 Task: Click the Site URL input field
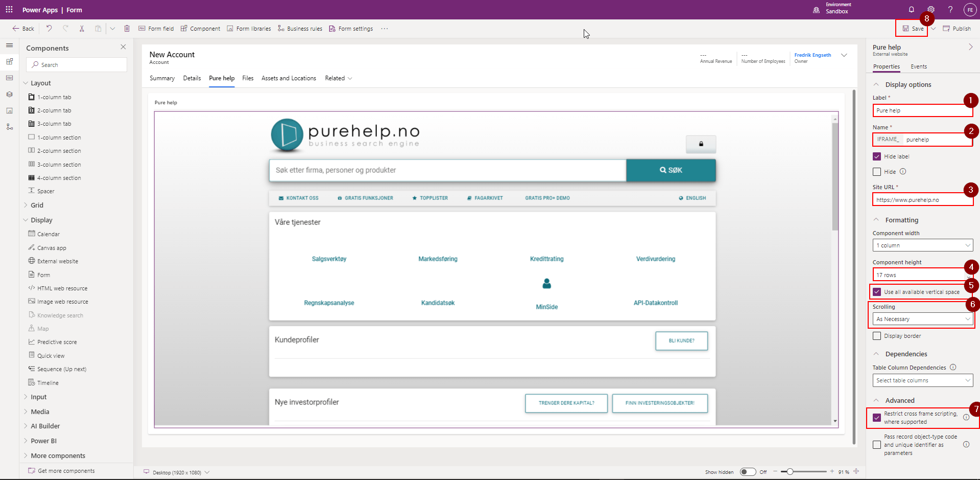(922, 199)
